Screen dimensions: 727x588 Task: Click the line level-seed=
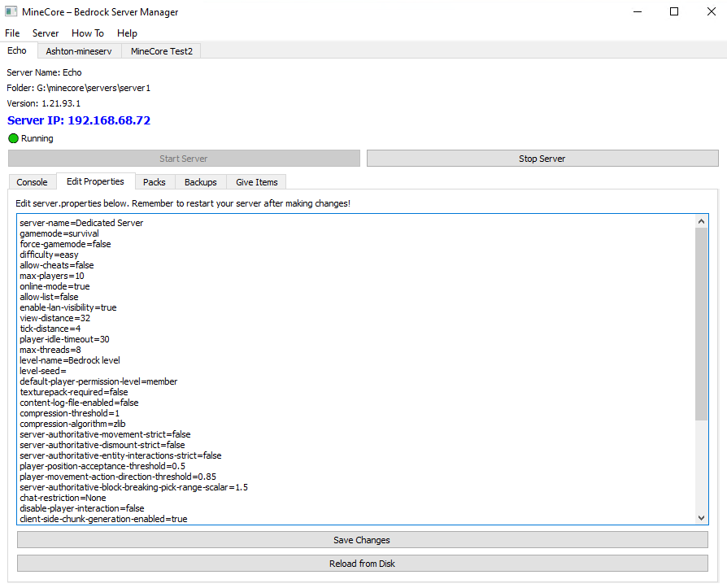tap(43, 371)
